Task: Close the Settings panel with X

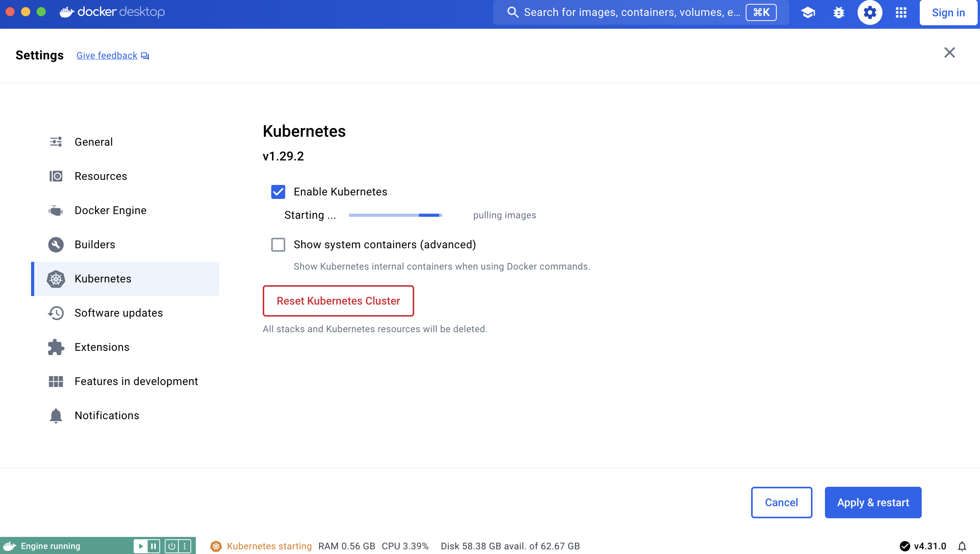Action: 949,52
